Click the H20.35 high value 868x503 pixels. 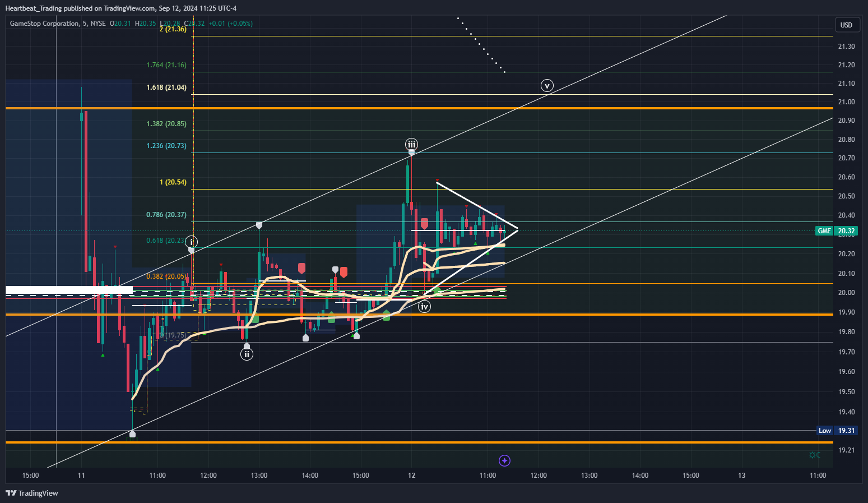coord(145,24)
